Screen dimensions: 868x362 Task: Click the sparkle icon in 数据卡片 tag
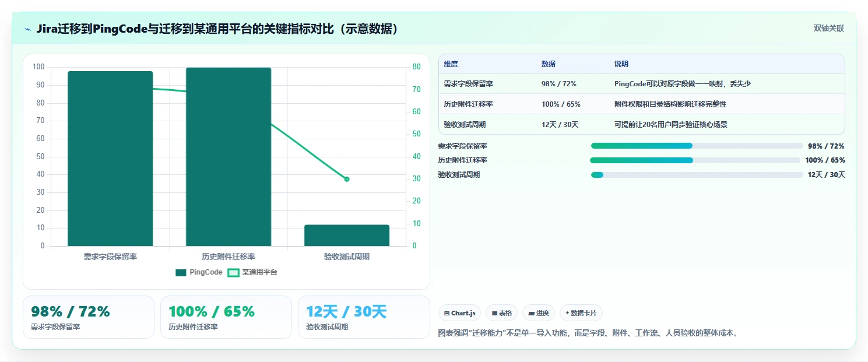[567, 313]
